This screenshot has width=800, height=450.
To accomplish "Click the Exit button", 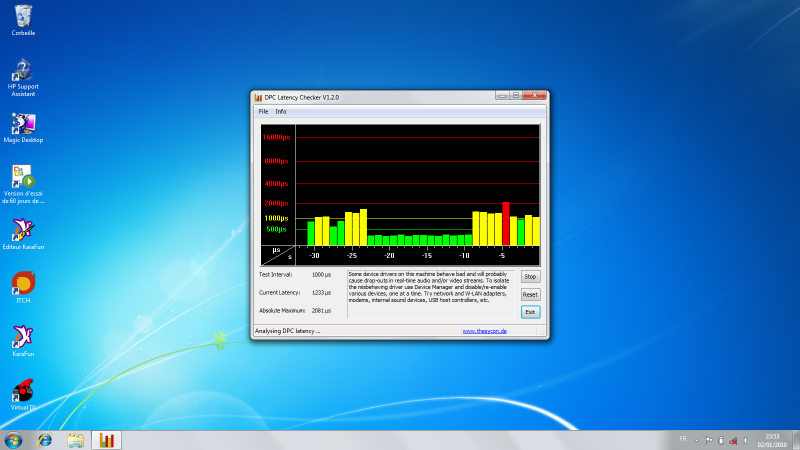I will point(530,312).
